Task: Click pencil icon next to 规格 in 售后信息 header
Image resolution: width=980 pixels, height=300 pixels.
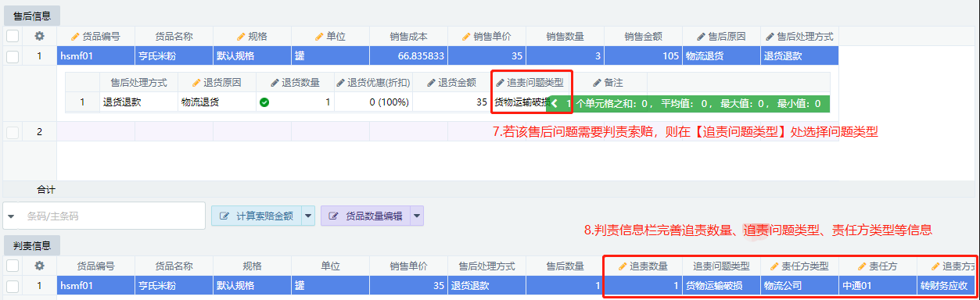Action: click(241, 36)
